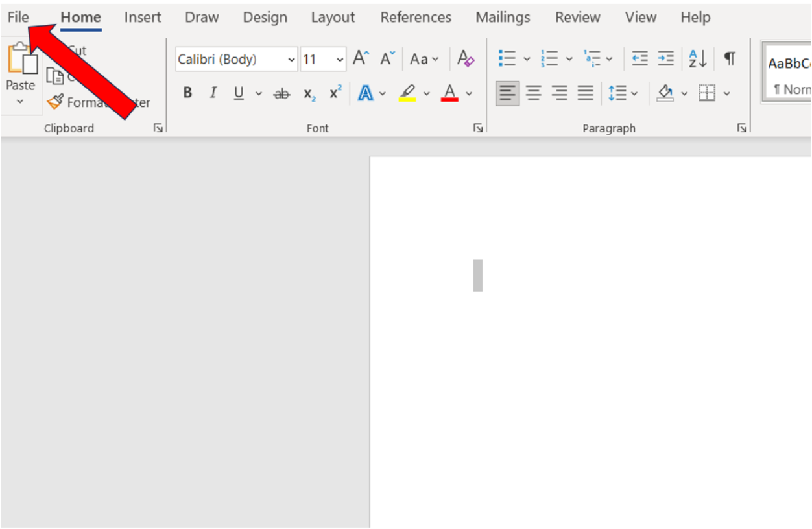Apply red font color

coord(449,94)
